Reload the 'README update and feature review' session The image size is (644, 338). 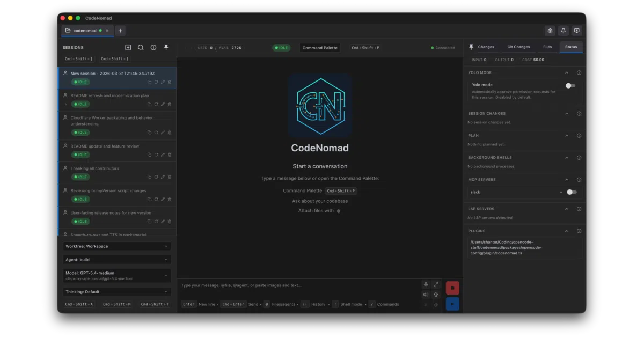click(156, 155)
